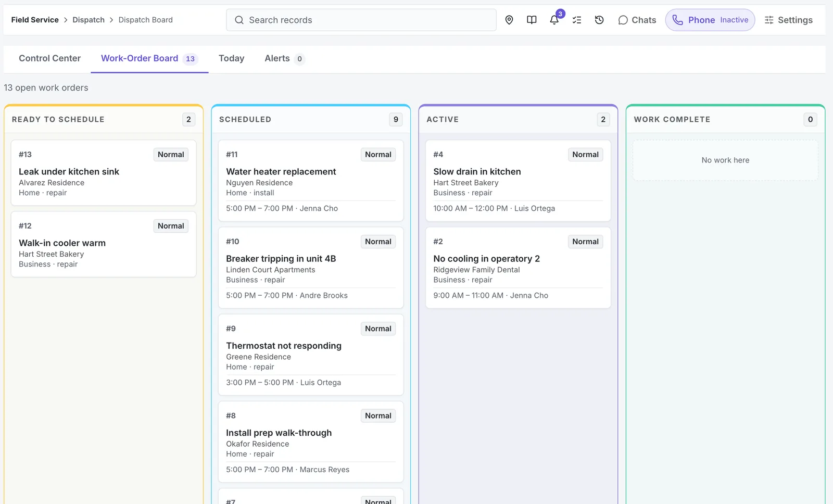Open work order #10 Breaker tripping in unit 4B
This screenshot has width=833, height=504.
click(x=311, y=268)
